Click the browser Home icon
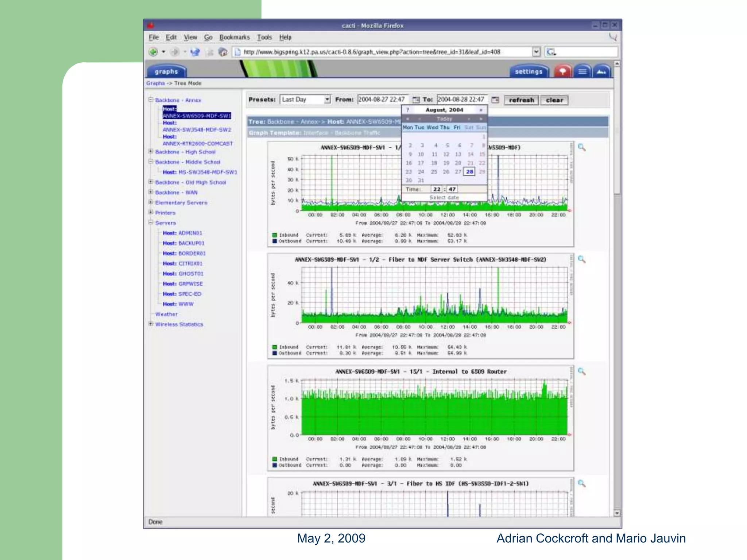 [x=223, y=52]
